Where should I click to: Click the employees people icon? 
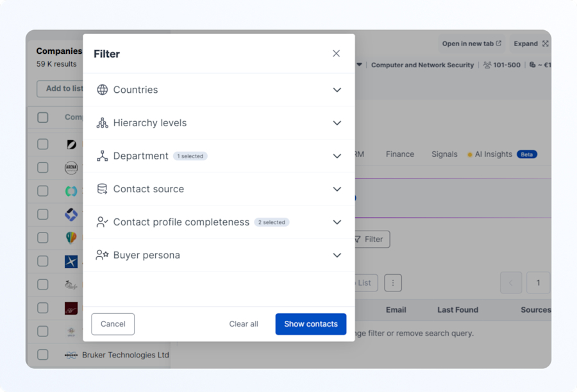point(487,65)
